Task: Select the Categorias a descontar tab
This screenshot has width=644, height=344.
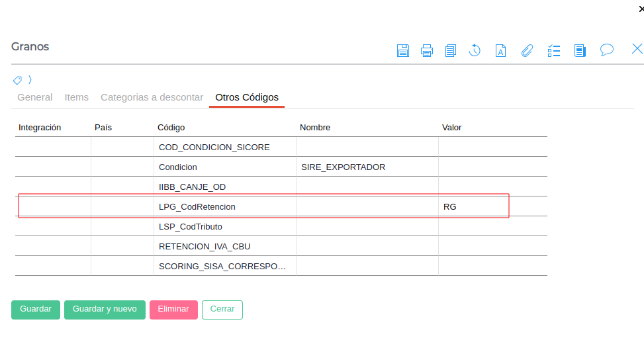Action: 152,97
